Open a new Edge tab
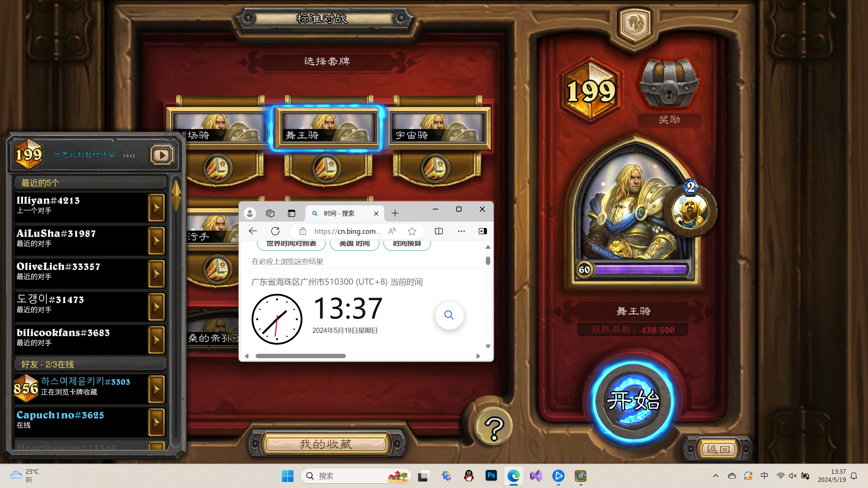This screenshot has height=488, width=868. (395, 213)
